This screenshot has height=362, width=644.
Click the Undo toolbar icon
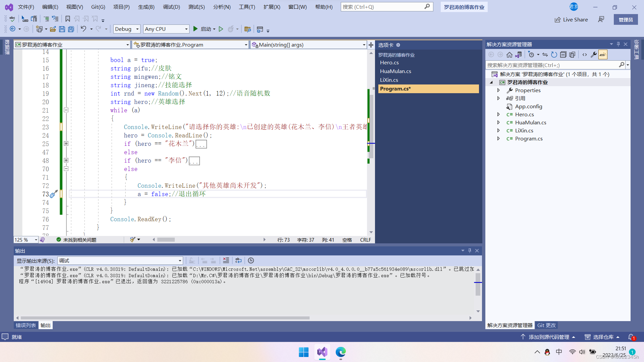(x=83, y=29)
